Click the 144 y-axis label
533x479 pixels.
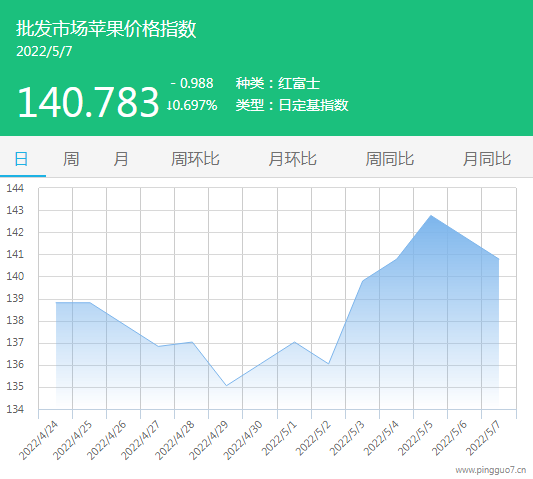point(15,188)
